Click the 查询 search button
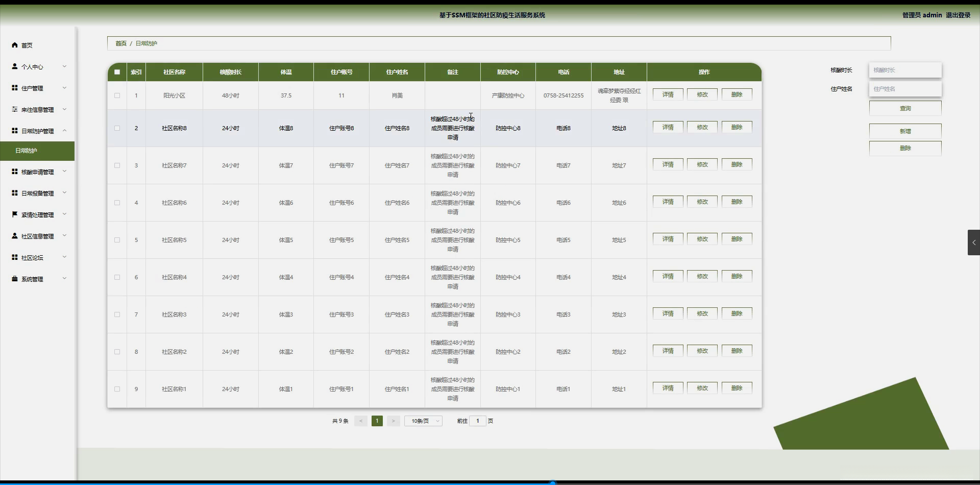 [x=905, y=108]
